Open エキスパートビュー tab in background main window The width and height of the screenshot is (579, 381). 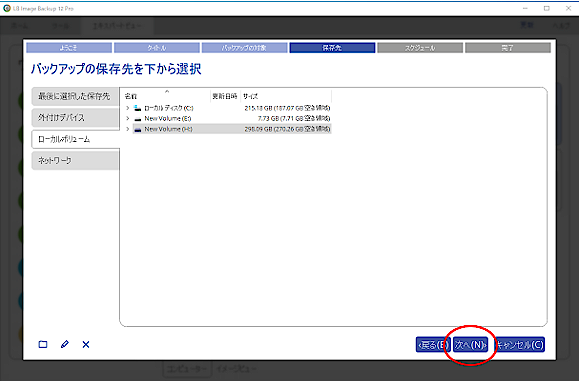tap(117, 25)
